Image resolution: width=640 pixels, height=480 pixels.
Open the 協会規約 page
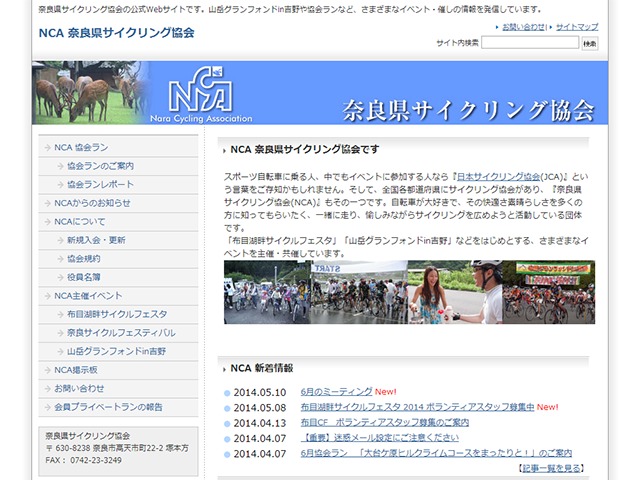[x=118, y=259]
